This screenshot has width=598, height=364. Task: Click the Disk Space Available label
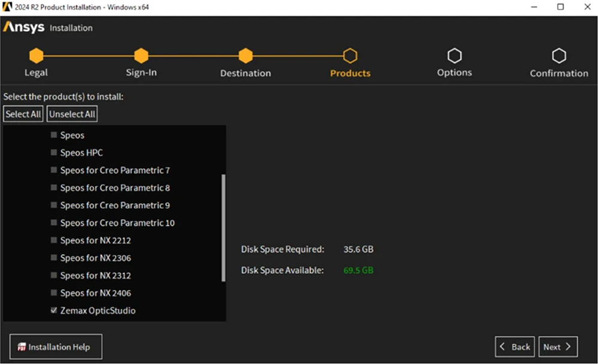pos(282,270)
